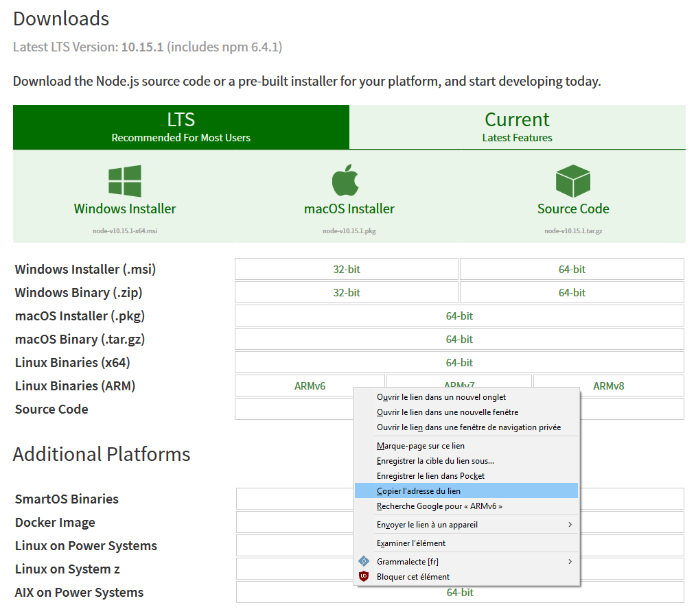Click the Windows logo icon
The image size is (696, 616).
pos(125,181)
